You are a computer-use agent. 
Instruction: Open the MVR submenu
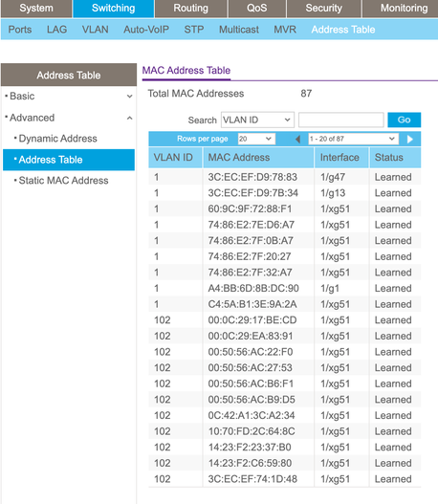(x=285, y=30)
